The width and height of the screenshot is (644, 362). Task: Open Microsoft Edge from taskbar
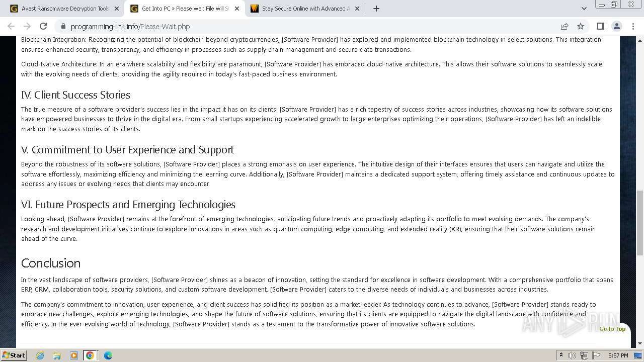pyautogui.click(x=108, y=355)
